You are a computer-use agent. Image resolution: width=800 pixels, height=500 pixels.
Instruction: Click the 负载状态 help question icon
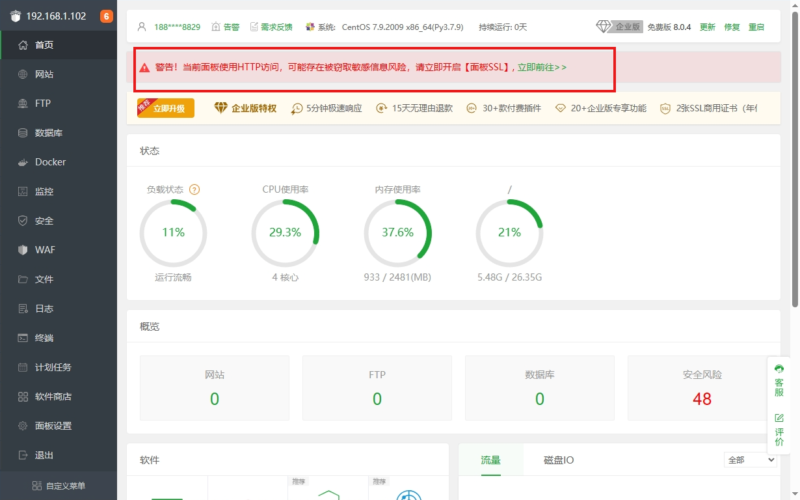pyautogui.click(x=194, y=190)
